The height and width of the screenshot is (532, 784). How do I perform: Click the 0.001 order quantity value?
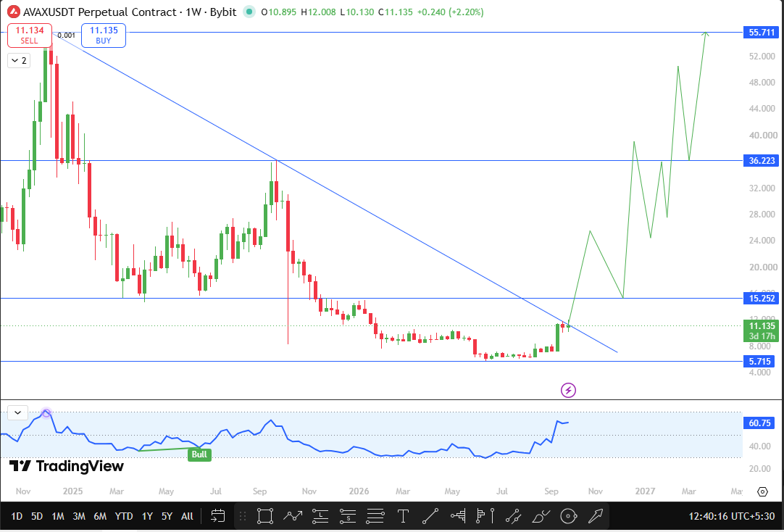[67, 36]
